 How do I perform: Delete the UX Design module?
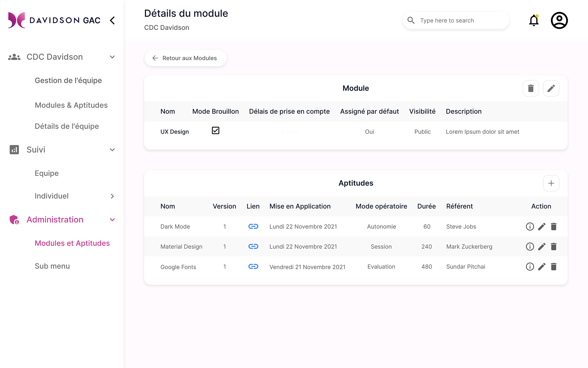(x=530, y=88)
